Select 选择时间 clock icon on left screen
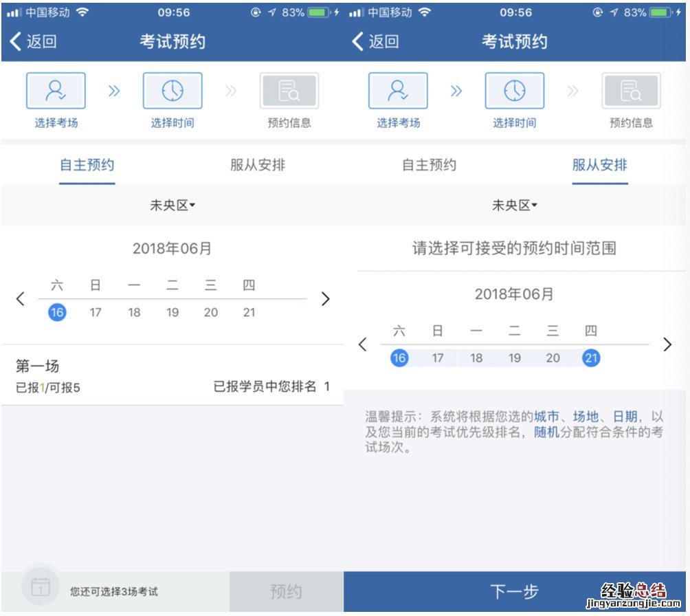Image resolution: width=690 pixels, height=616 pixels. (172, 91)
